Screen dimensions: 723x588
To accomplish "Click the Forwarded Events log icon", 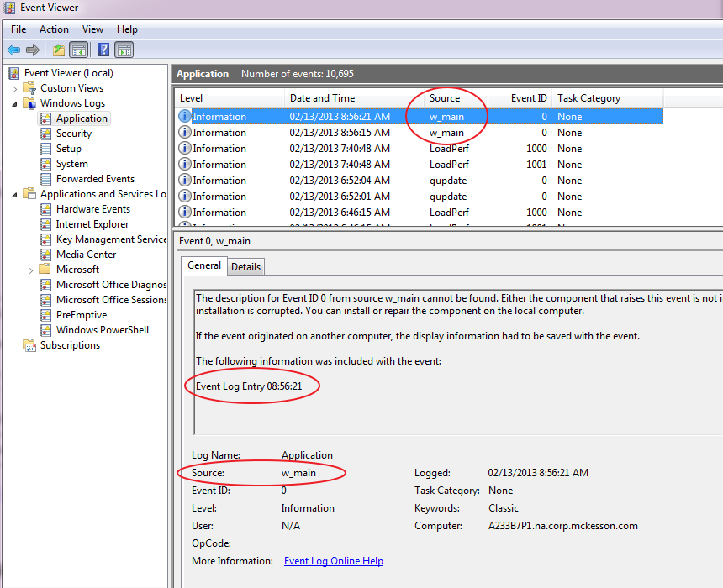I will pos(45,179).
